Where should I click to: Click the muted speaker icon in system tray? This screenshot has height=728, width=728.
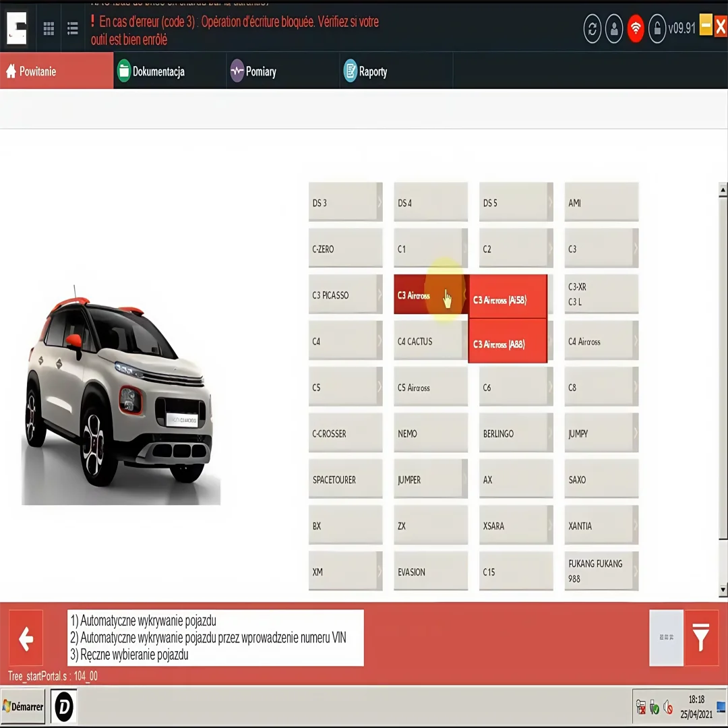point(667,707)
